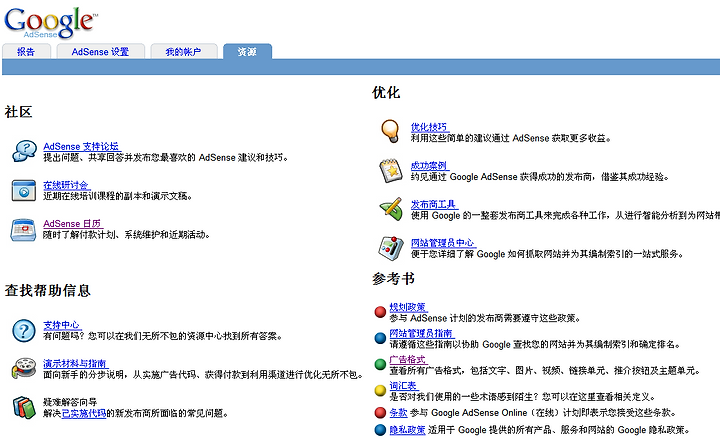Click the description under AdSense 支持论坛
The height and width of the screenshot is (440, 720).
click(x=166, y=158)
